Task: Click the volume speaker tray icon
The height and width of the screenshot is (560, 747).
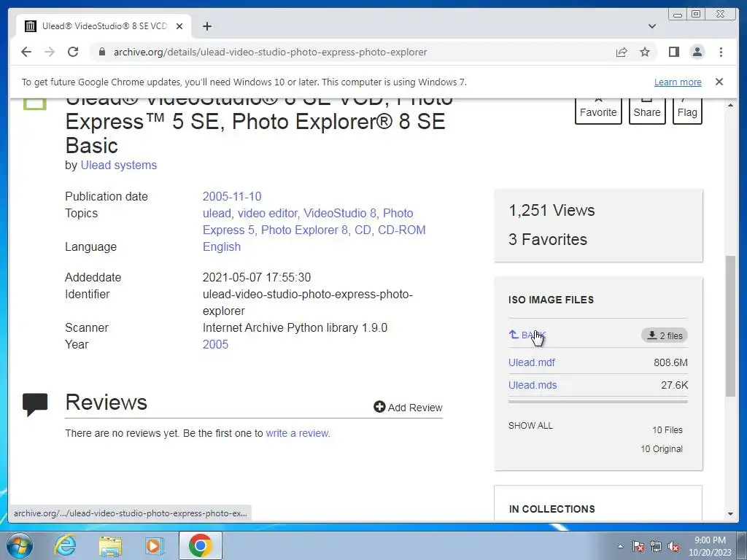Action: pos(673,546)
